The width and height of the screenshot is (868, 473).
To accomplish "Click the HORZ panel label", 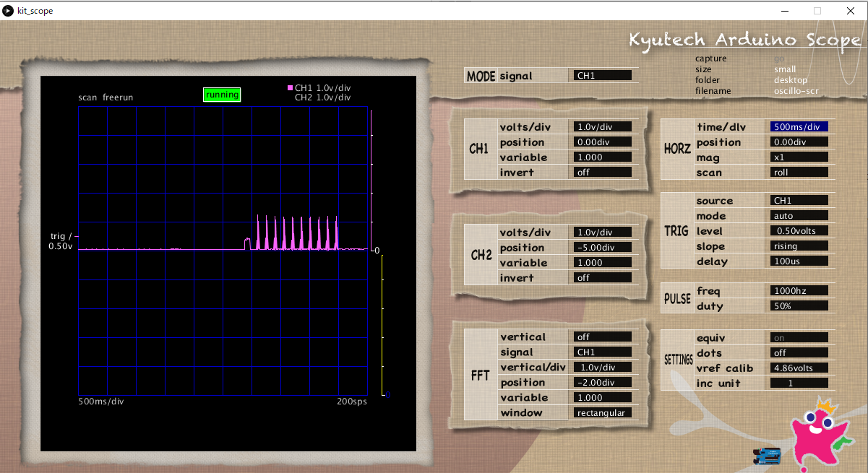I will pos(678,149).
